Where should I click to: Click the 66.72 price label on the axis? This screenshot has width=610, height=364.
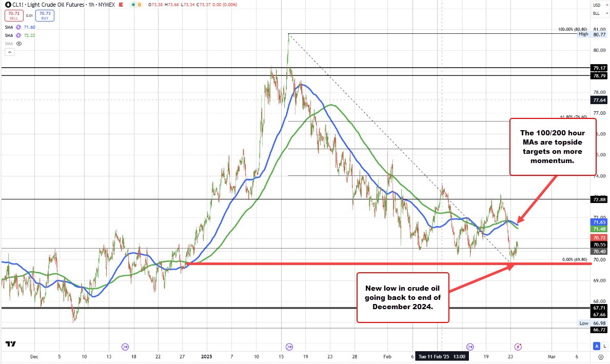coord(599,330)
